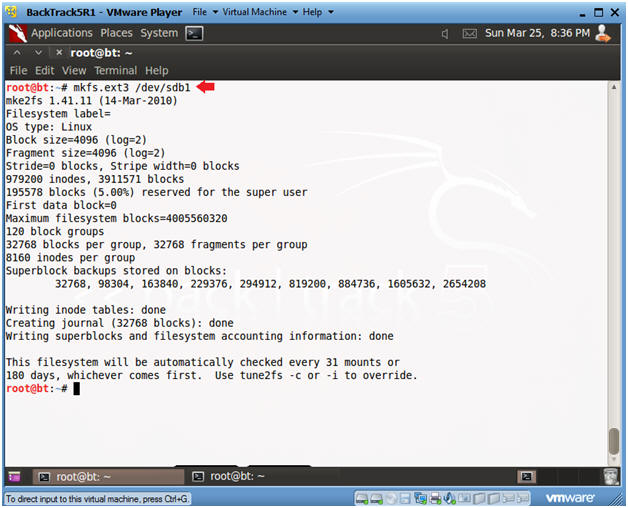
Task: Open the Terminal menu in terminal menubar
Action: tap(116, 71)
